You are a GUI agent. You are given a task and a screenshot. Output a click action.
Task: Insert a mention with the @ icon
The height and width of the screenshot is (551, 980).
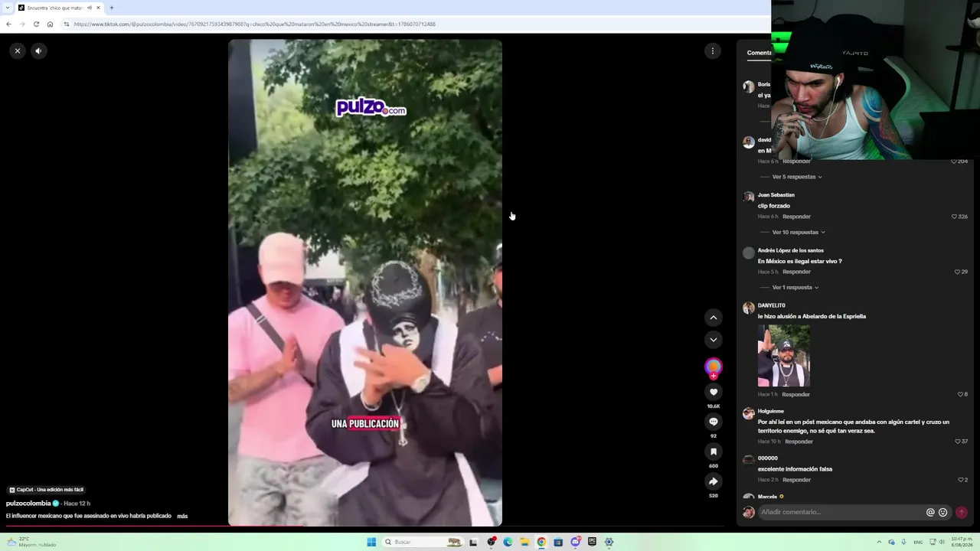930,513
